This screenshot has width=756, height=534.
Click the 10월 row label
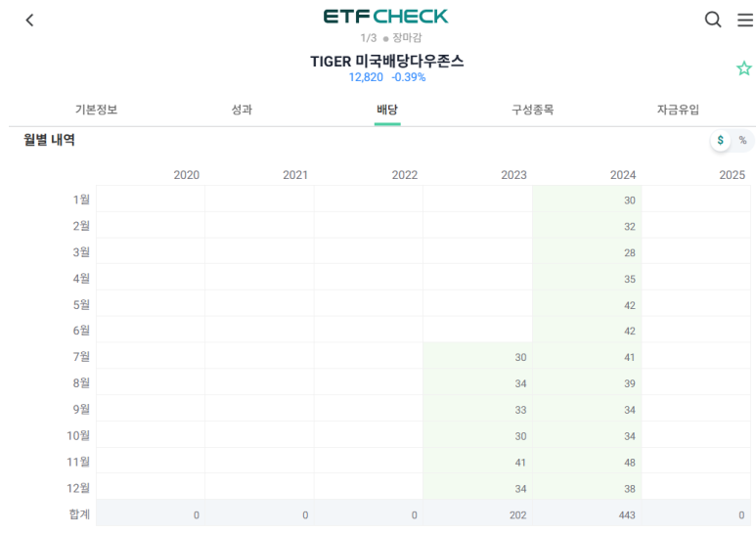78,435
